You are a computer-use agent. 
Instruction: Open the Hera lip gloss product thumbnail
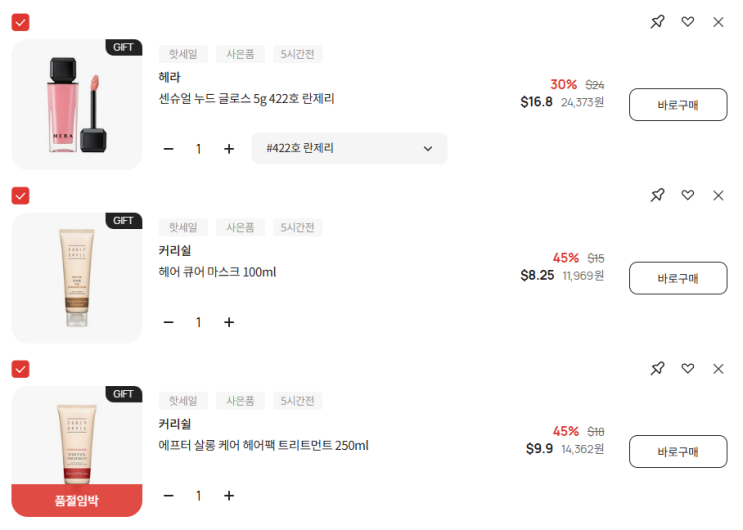click(x=76, y=105)
